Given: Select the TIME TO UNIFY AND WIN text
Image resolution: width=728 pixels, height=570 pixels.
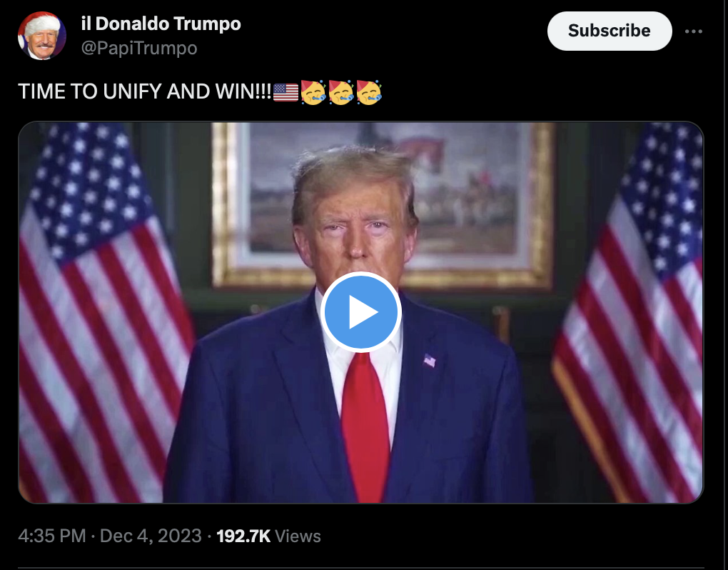Looking at the screenshot, I should pos(144,91).
